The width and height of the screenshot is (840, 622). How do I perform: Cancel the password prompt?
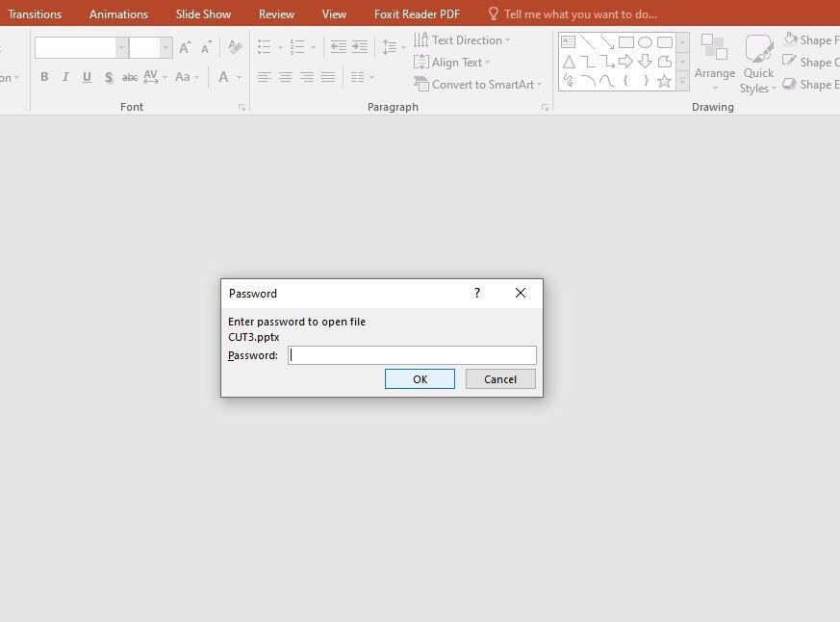499,378
